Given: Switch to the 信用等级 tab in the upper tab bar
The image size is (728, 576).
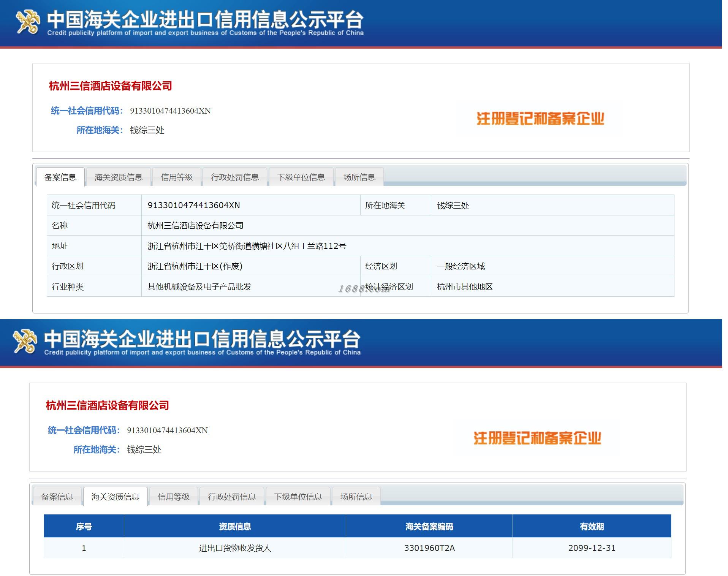Looking at the screenshot, I should (x=177, y=177).
